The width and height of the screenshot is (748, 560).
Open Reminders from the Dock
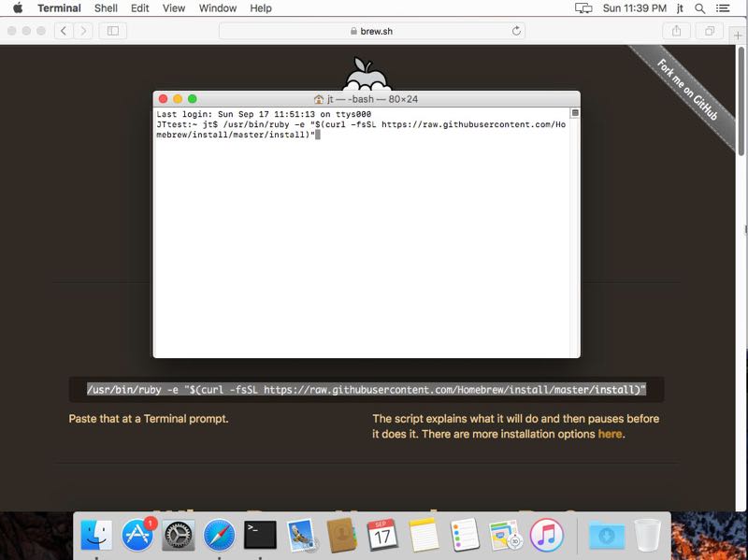464,534
